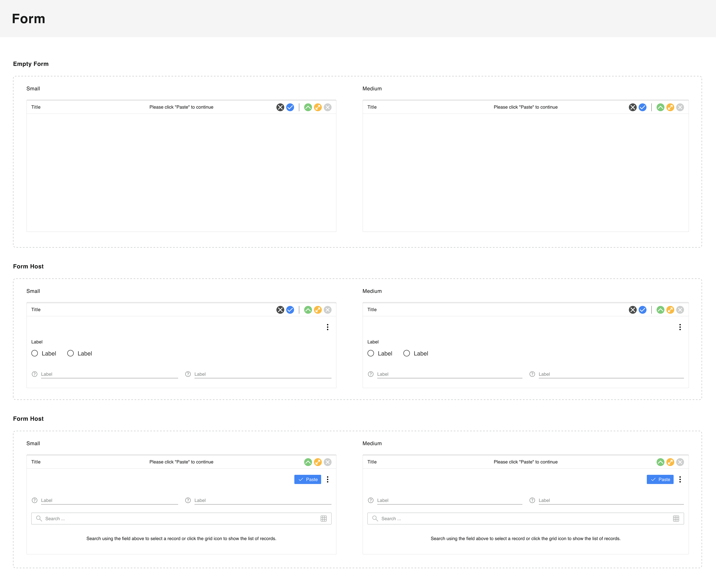Click orange expand icon in Empty Form Medium panel
This screenshot has height=588, width=716.
pos(670,107)
